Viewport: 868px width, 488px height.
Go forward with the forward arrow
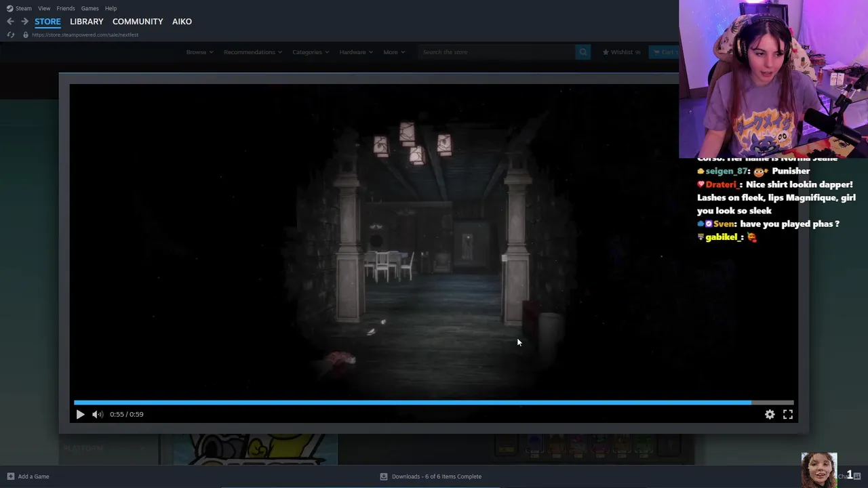pyautogui.click(x=24, y=22)
